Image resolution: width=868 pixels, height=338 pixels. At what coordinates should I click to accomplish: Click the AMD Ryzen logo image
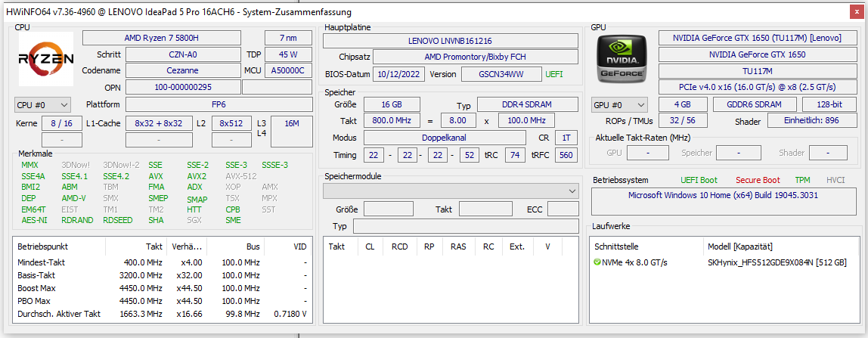coord(46,59)
